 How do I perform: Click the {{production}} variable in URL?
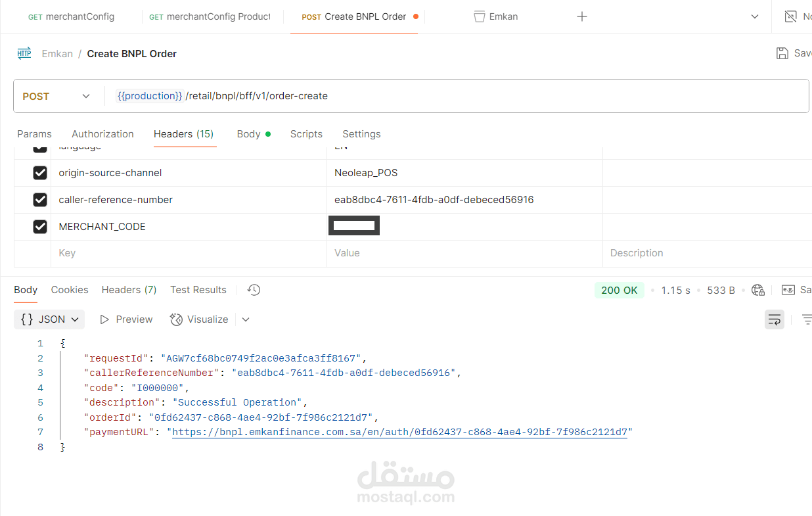(x=150, y=96)
